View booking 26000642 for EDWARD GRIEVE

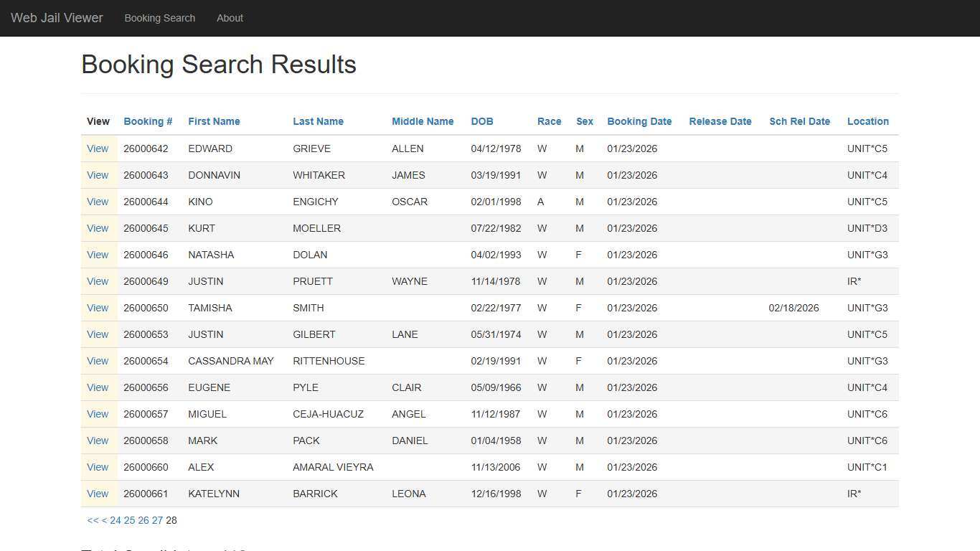[x=98, y=149]
